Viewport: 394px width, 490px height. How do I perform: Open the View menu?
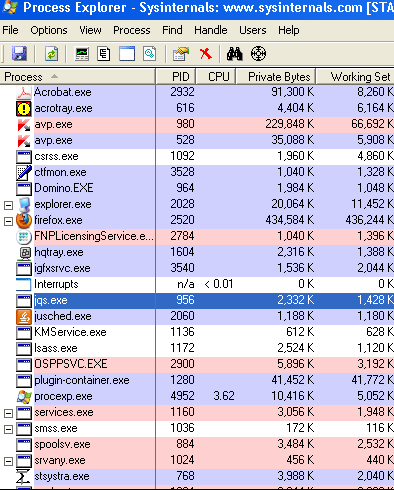pos(90,30)
